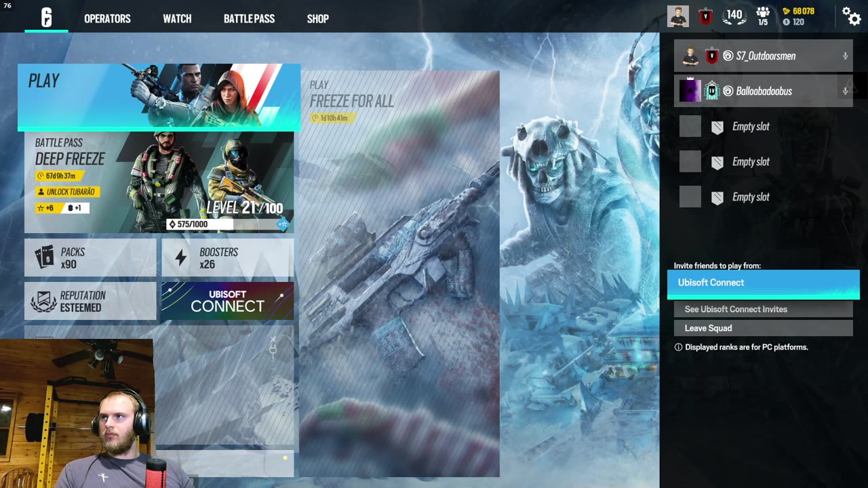Click third Empty slot shield icon
Image resolution: width=868 pixels, height=488 pixels.
point(717,197)
